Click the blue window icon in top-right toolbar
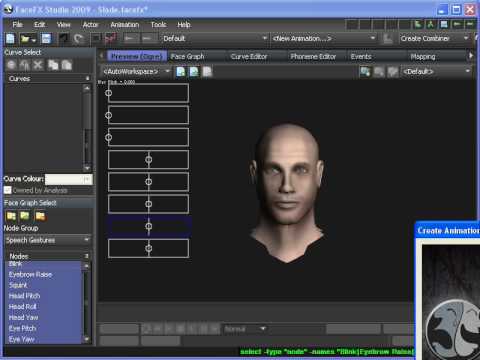This screenshot has height=360, width=480. 444,24
